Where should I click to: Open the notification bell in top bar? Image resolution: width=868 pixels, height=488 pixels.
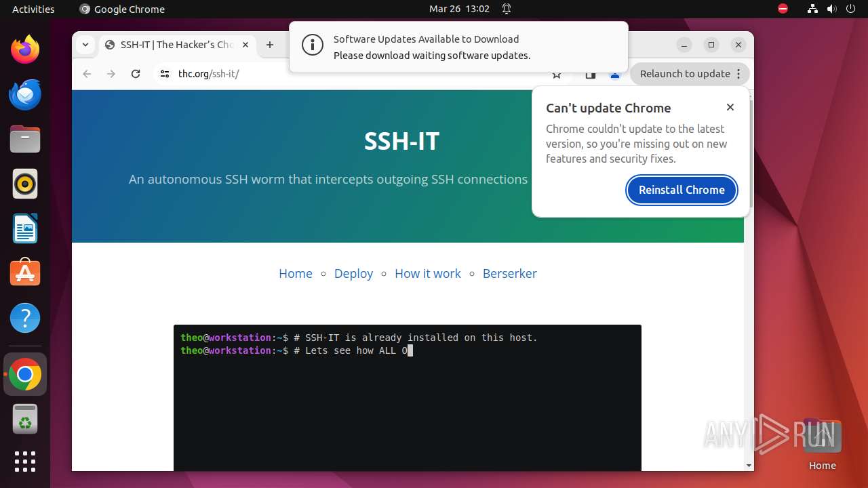point(507,9)
